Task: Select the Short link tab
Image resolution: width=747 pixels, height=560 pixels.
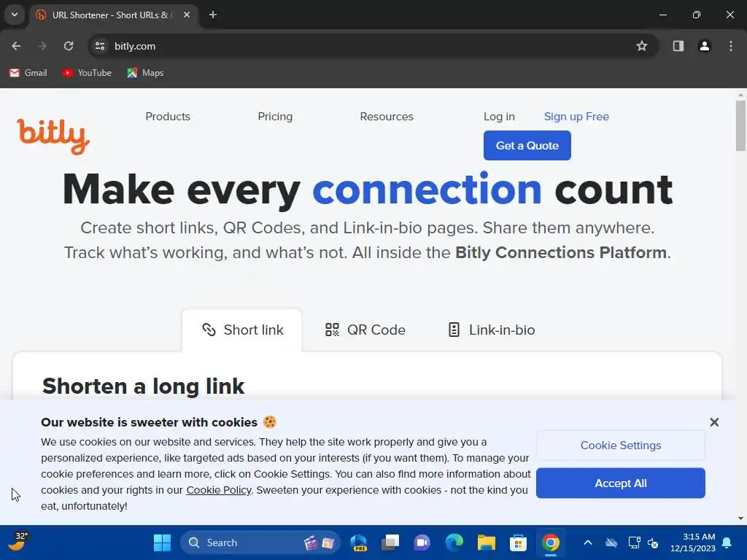Action: (x=242, y=330)
